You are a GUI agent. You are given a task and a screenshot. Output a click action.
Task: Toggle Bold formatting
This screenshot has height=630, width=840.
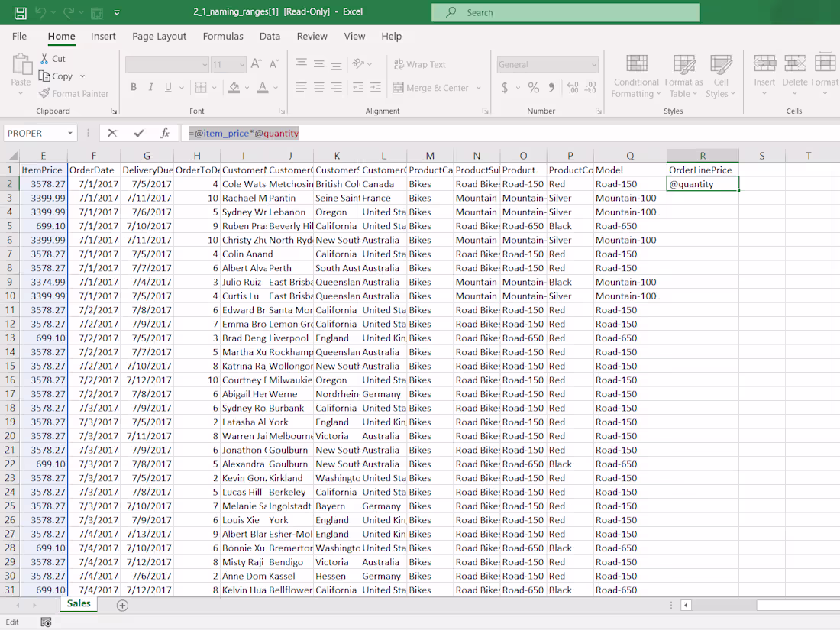point(134,88)
